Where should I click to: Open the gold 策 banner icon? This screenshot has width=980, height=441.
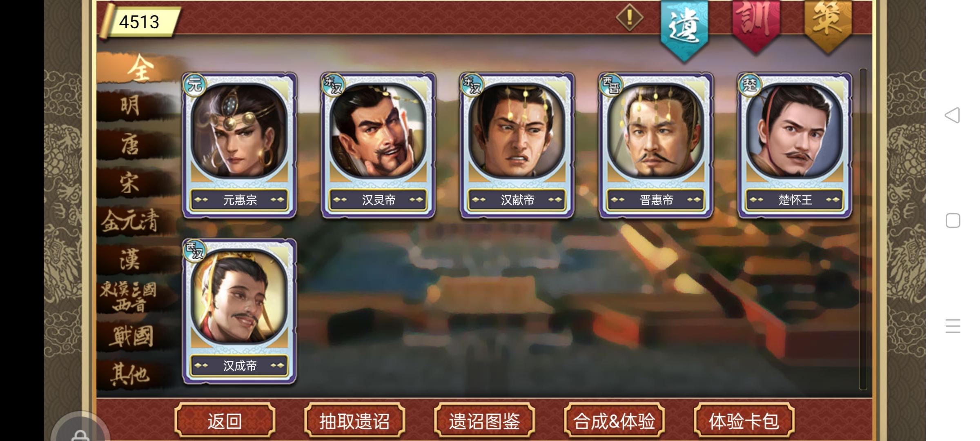[x=828, y=25]
